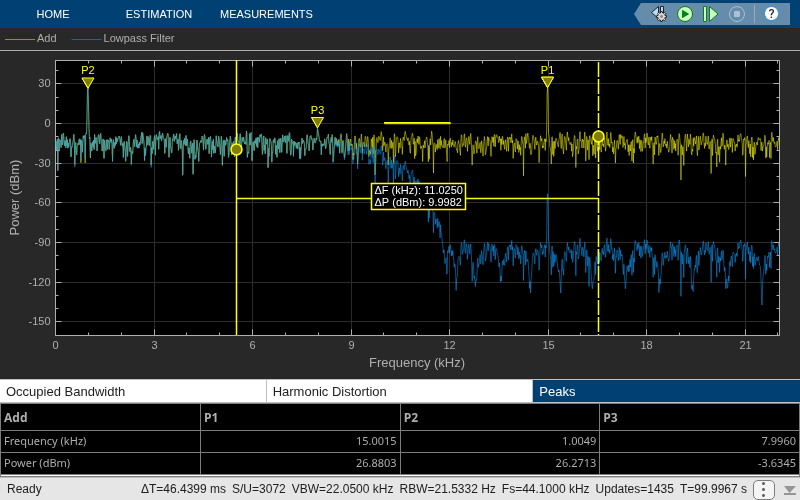The width and height of the screenshot is (800, 500).
Task: Click the Power (dBm) row label in table
Action: click(37, 463)
